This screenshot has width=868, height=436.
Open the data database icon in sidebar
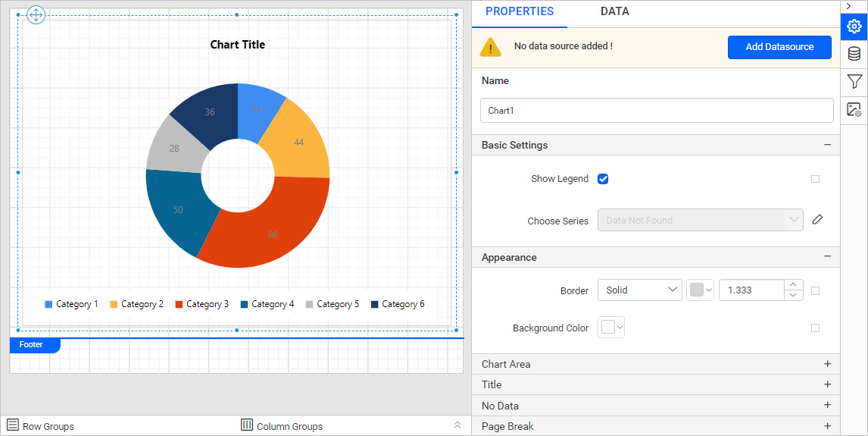[x=854, y=55]
